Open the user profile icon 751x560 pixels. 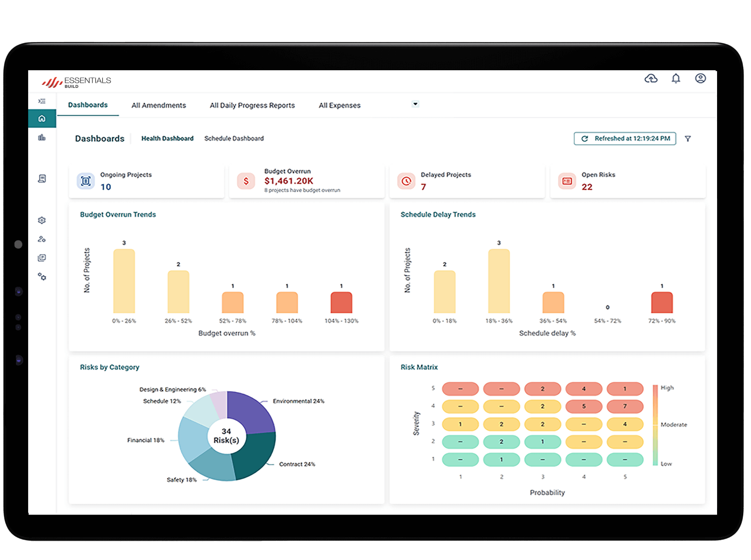coord(700,78)
